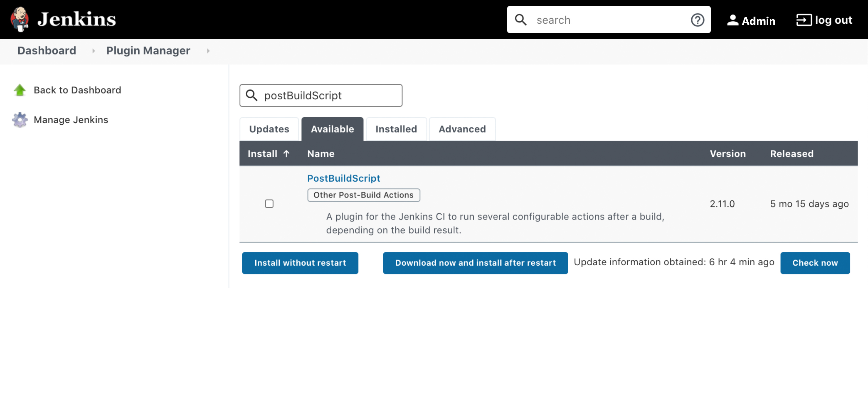Go to the Advanced tab
The height and width of the screenshot is (412, 868).
click(x=462, y=129)
